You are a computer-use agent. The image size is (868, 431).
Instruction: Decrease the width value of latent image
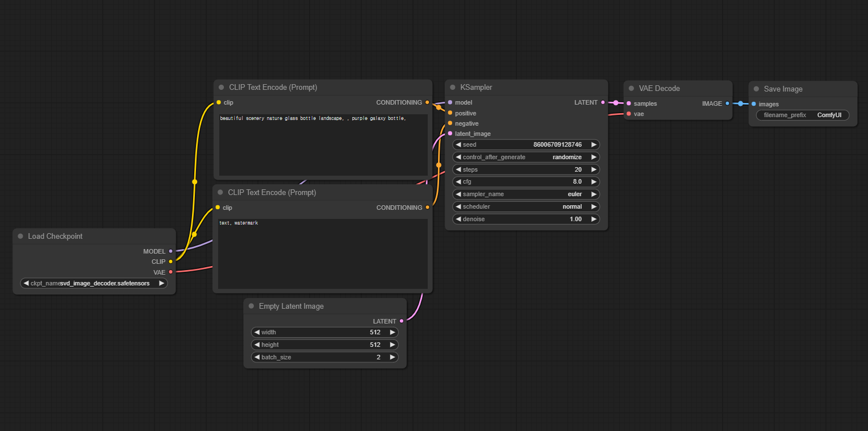257,332
